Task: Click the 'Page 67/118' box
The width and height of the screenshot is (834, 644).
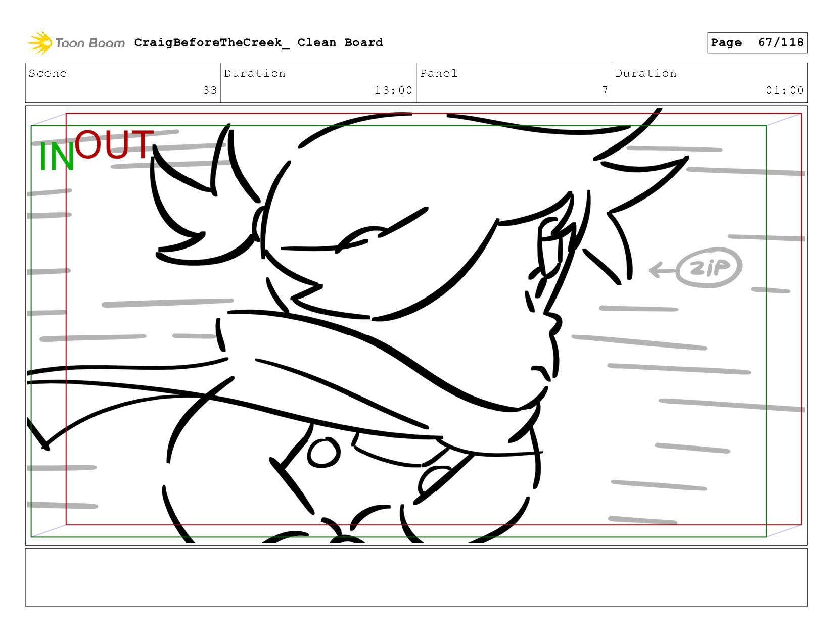Action: click(757, 42)
